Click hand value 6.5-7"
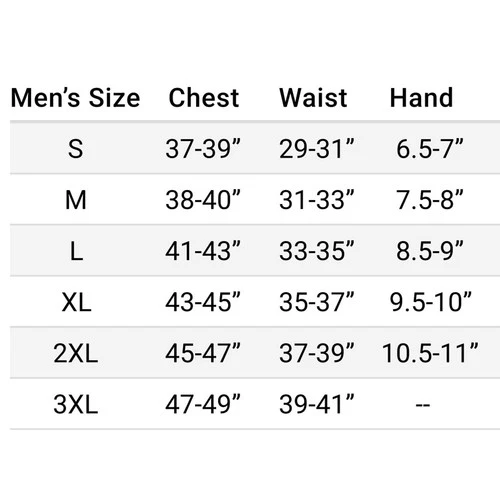This screenshot has height=500, width=500. pos(430,149)
